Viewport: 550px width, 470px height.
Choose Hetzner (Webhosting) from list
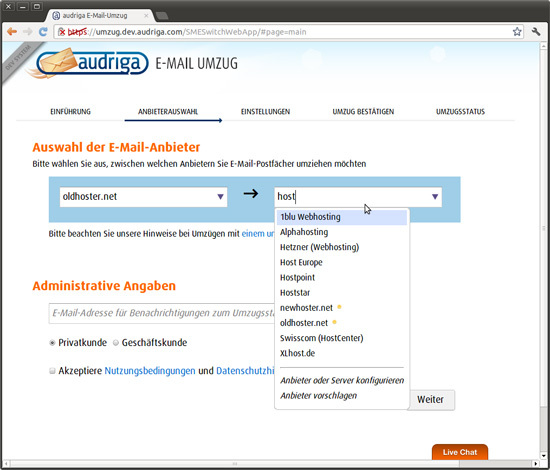point(342,247)
